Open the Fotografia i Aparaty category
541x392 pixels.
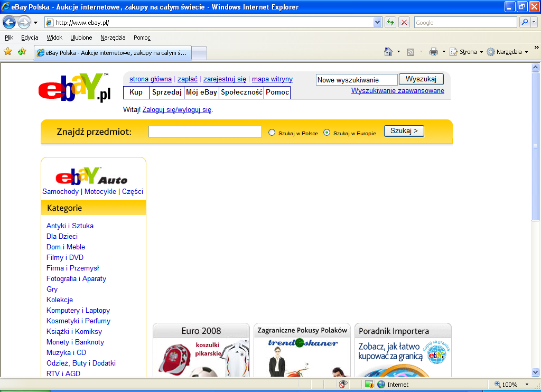pyautogui.click(x=76, y=278)
